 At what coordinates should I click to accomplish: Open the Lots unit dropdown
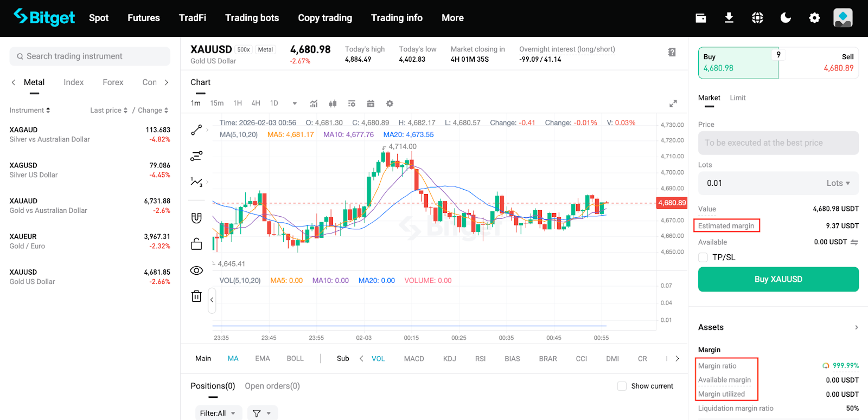click(838, 183)
